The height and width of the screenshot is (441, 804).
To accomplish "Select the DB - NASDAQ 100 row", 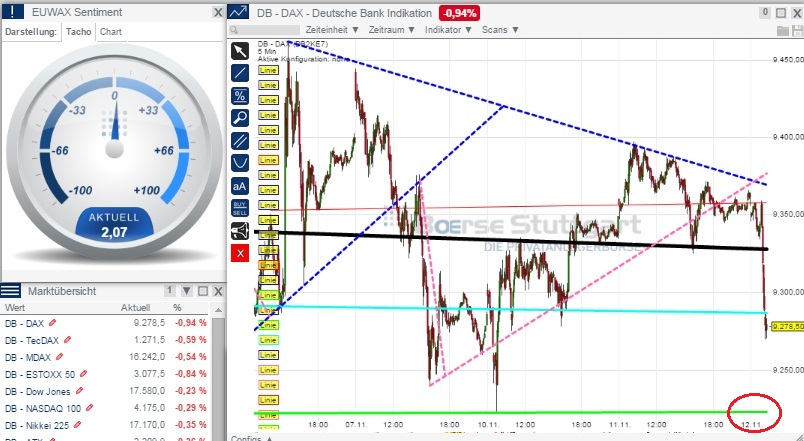I will [x=106, y=408].
